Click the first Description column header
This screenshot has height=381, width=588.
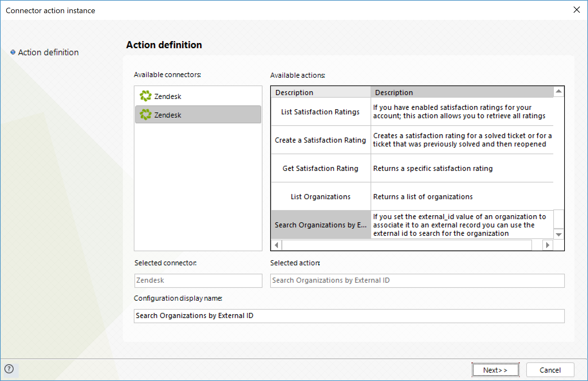(x=321, y=93)
